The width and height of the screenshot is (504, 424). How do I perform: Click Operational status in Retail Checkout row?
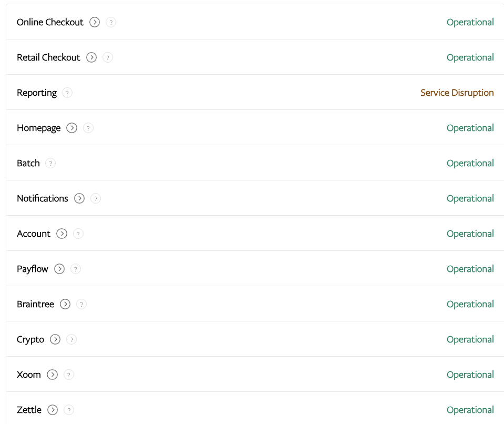470,58
